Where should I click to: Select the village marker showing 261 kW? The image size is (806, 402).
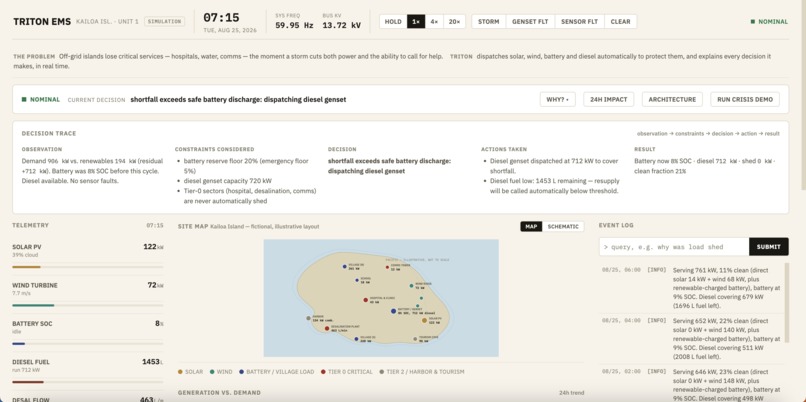[x=344, y=266]
